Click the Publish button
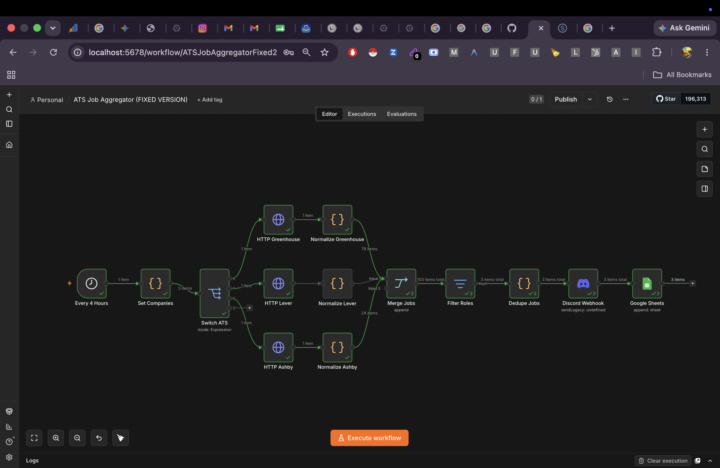 566,99
